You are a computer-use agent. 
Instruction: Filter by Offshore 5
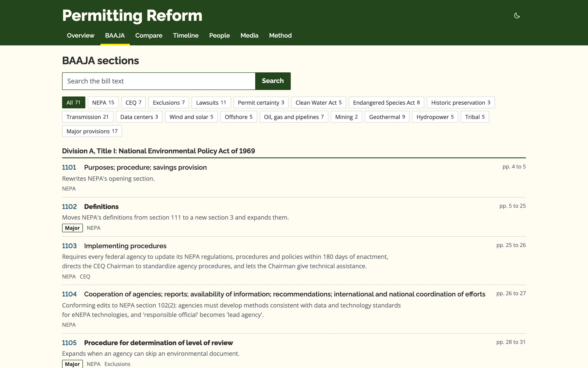(x=239, y=117)
